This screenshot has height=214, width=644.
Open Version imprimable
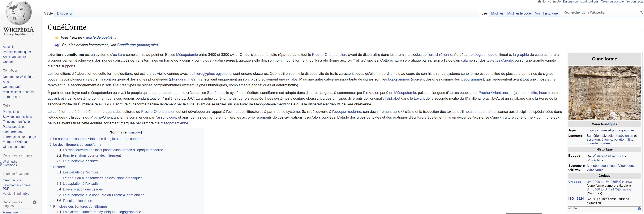[x=16, y=194]
